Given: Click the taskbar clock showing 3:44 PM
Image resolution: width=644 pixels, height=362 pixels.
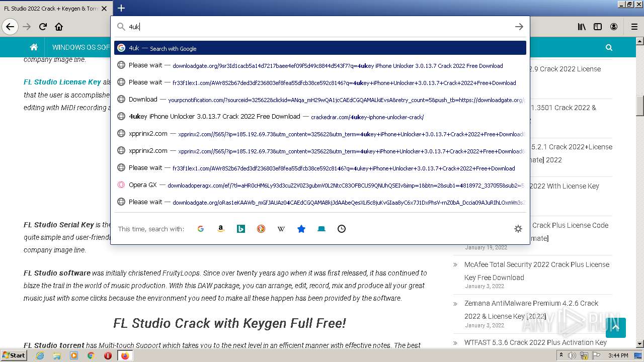Looking at the screenshot, I should (x=618, y=355).
